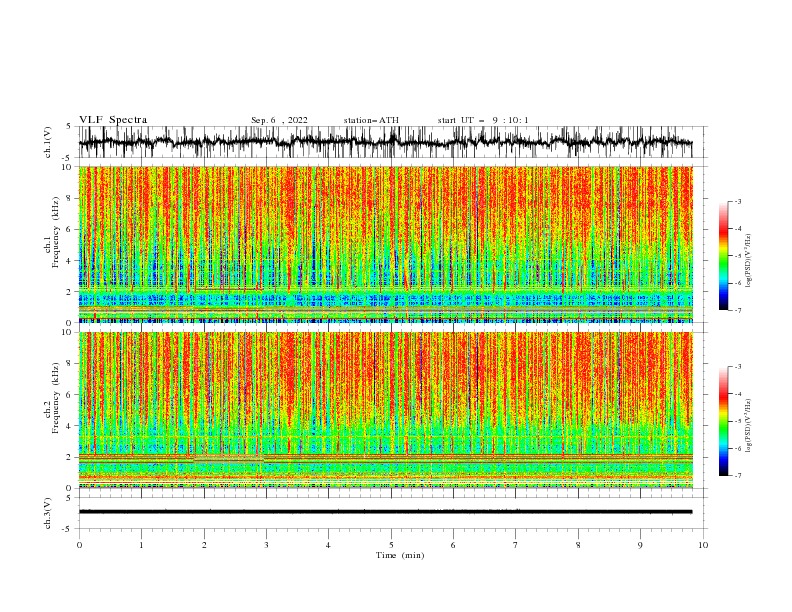Click the 'ch.3(V)' waveform axis label
Viewport: 792px width, 612px height.
[x=48, y=513]
